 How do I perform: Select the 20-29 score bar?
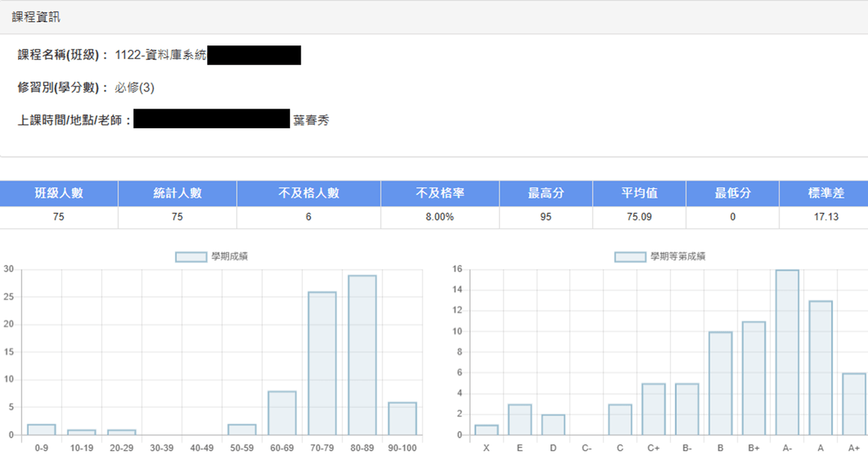coord(121,432)
